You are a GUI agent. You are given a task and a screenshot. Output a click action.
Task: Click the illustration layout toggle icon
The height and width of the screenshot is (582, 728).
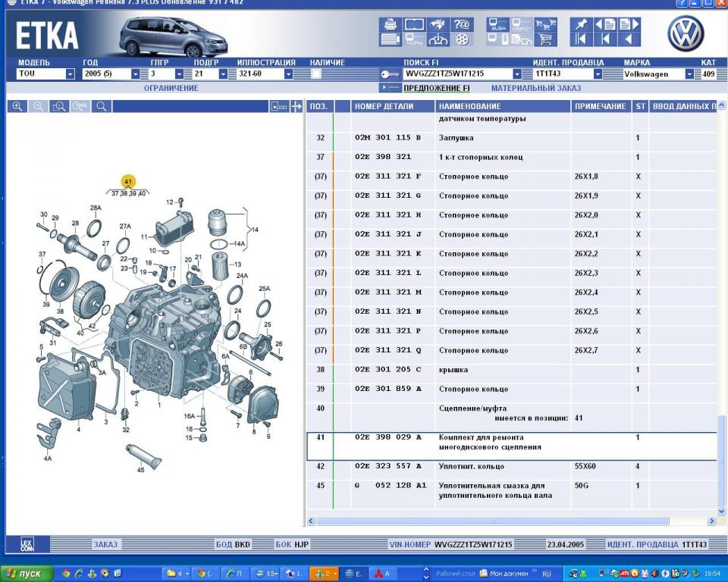coord(278,107)
